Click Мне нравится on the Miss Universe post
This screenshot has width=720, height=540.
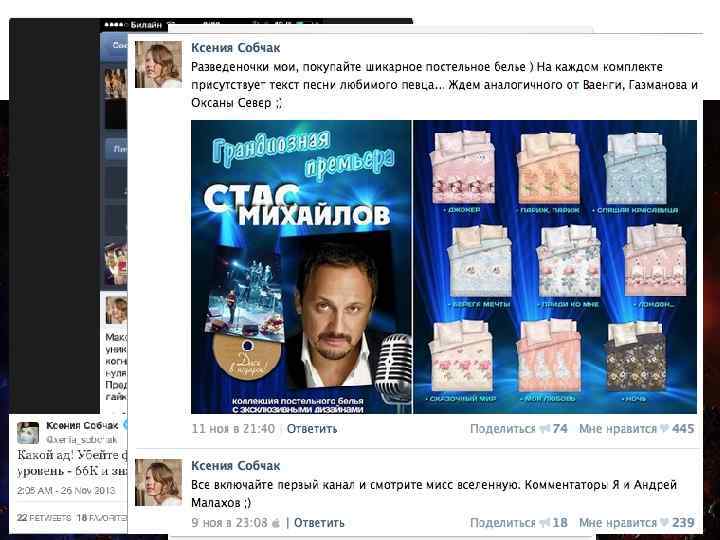click(618, 523)
